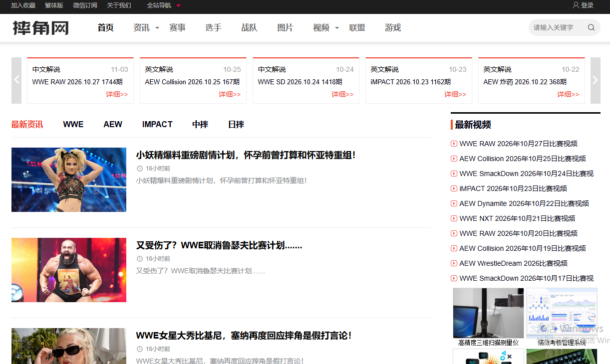Open AEW Dynamite 2026年10月22日比赛视频 link
The height and width of the screenshot is (364, 610).
click(x=524, y=203)
